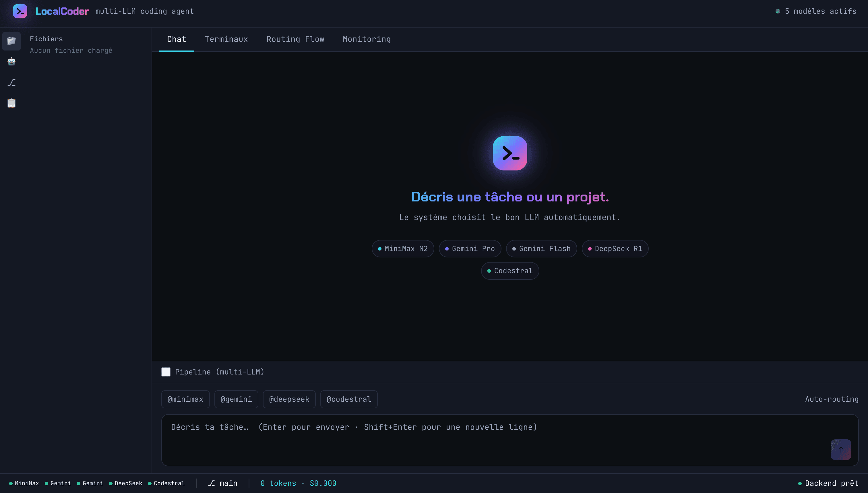Open the Monitoring tab

[367, 39]
